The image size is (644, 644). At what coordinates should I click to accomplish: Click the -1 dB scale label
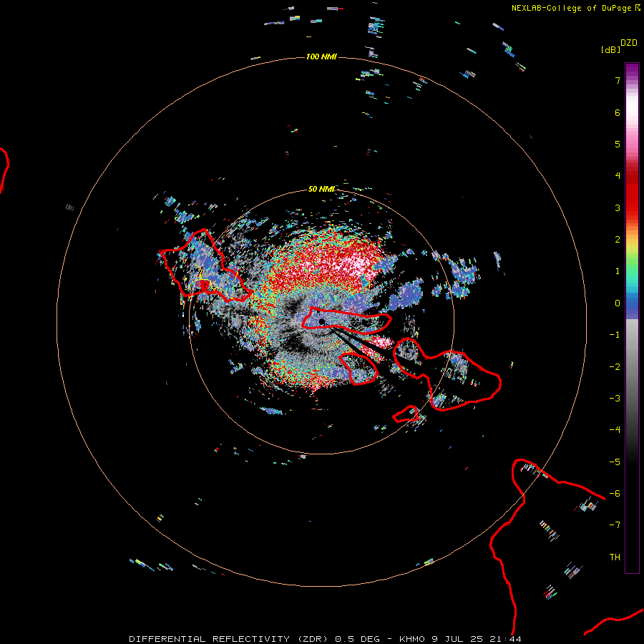pos(615,335)
